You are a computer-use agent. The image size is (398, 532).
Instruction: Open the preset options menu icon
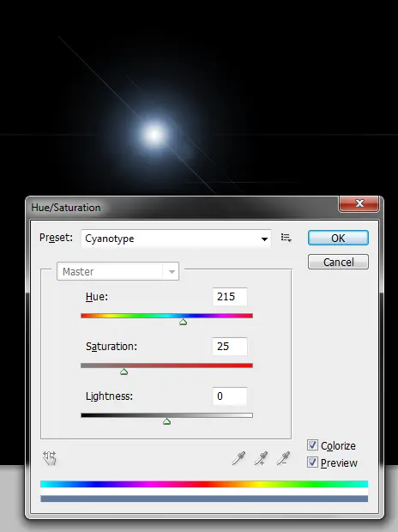286,238
